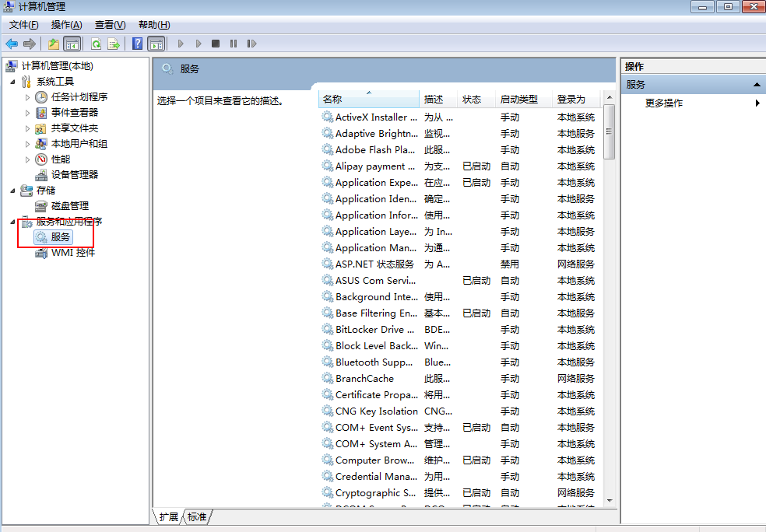The image size is (766, 532).
Task: Select 计算机管理(本地) root node
Action: click(x=57, y=66)
